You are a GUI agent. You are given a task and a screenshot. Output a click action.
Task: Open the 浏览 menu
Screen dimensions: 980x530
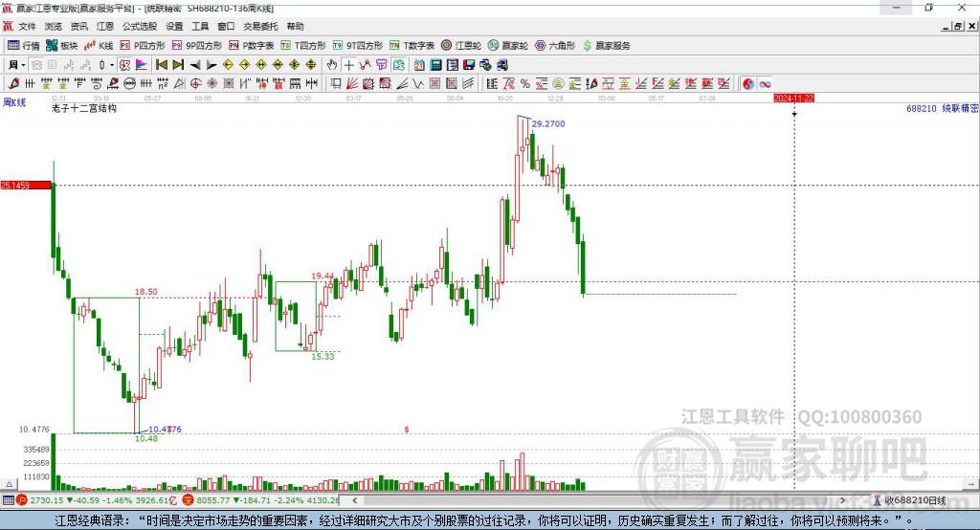point(54,26)
